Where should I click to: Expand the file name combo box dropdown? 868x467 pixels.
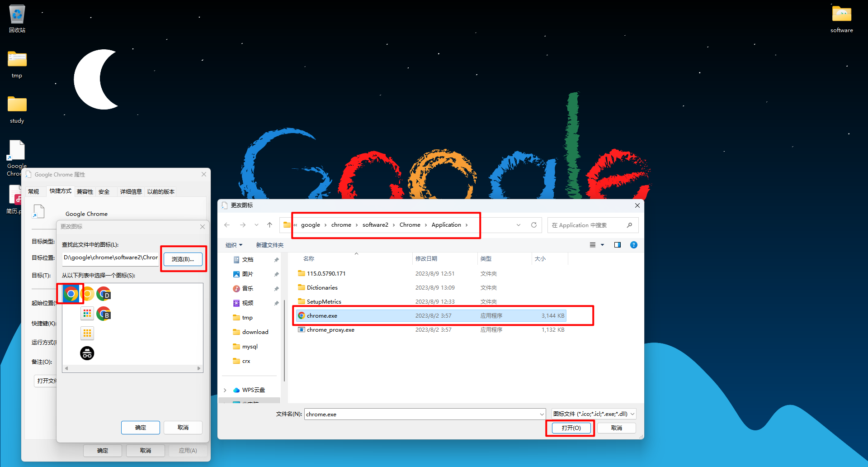pos(542,414)
